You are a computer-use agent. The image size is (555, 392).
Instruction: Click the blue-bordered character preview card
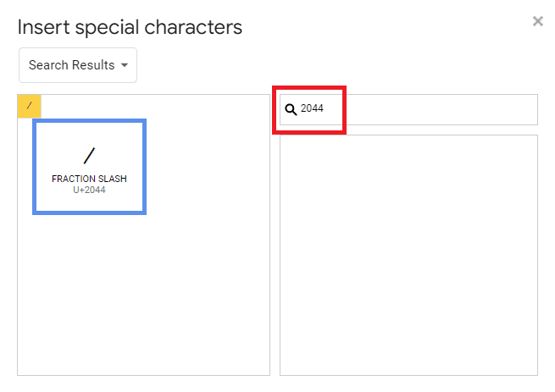tap(89, 167)
